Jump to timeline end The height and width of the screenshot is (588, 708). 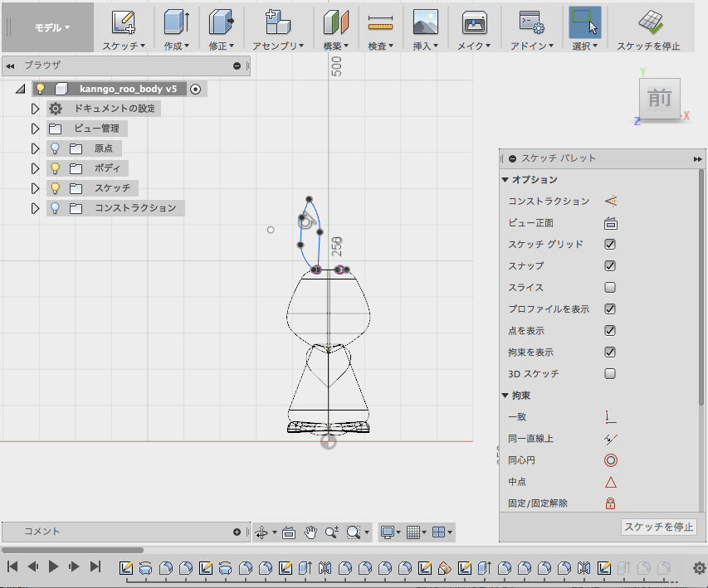pos(95,566)
